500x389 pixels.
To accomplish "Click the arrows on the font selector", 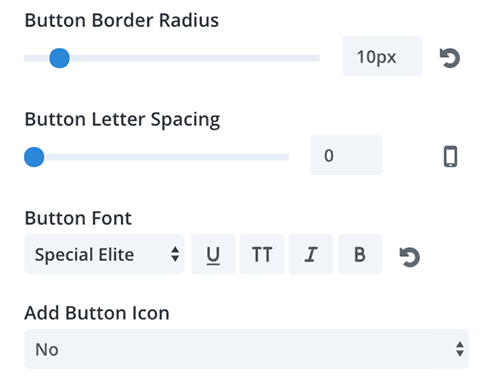I will 175,254.
